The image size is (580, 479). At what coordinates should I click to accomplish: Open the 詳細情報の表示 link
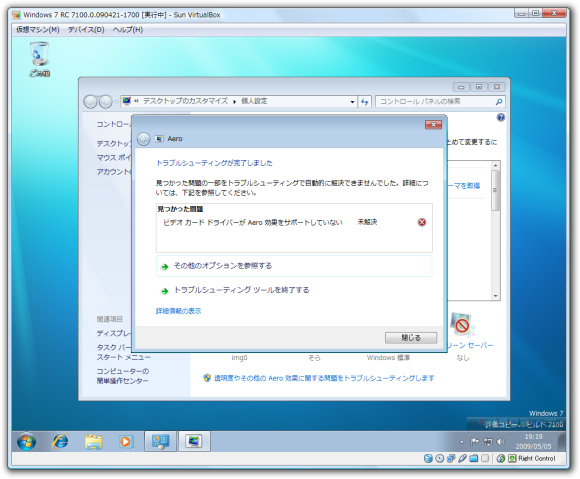pyautogui.click(x=178, y=311)
